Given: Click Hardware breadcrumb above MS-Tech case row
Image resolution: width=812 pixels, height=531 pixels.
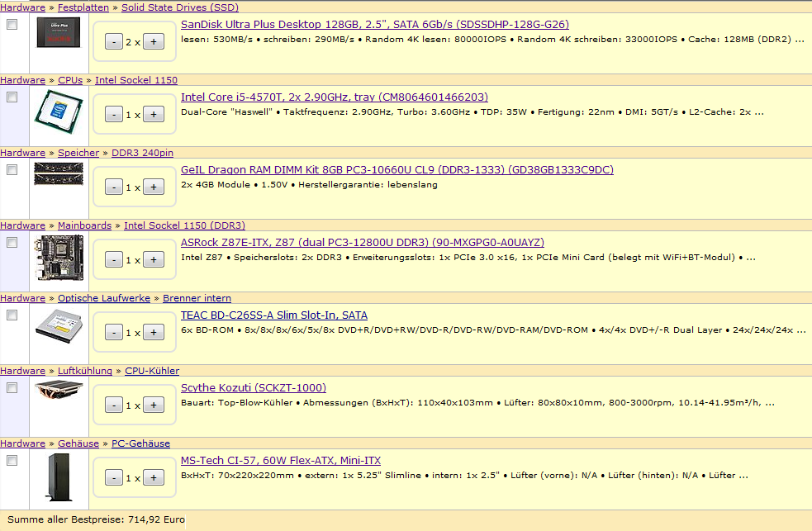Looking at the screenshot, I should point(23,443).
